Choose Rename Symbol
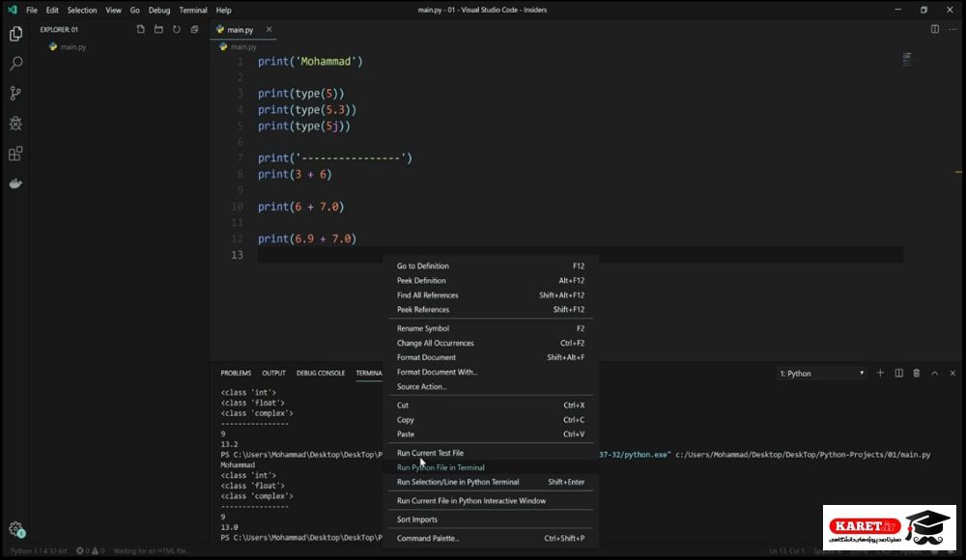The image size is (966, 560). click(x=491, y=328)
